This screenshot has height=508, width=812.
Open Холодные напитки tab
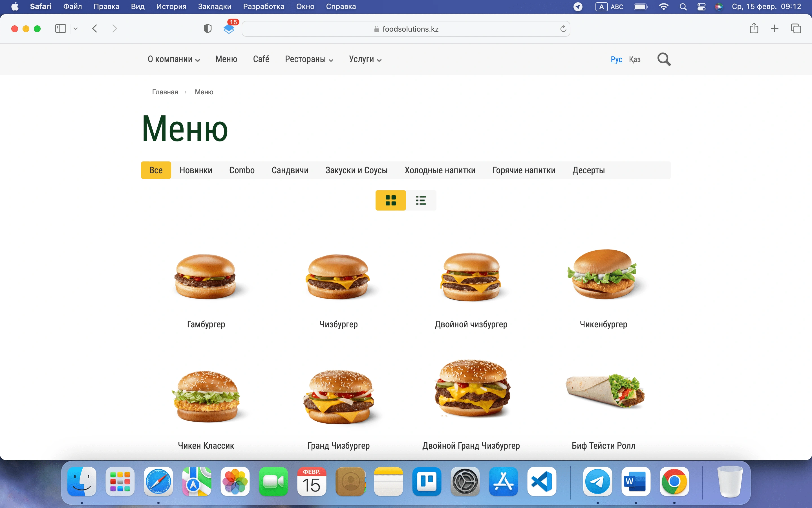tap(440, 170)
